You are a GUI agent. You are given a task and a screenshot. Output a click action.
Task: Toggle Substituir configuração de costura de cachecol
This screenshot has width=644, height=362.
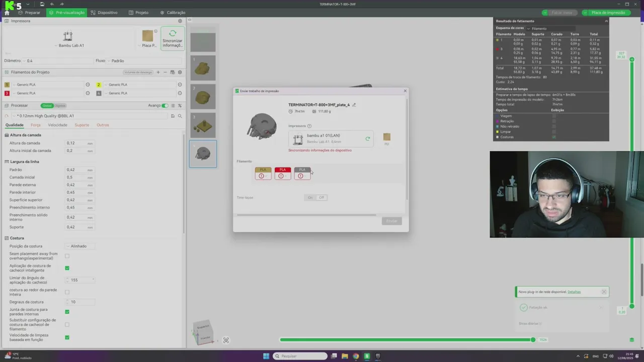point(67,325)
